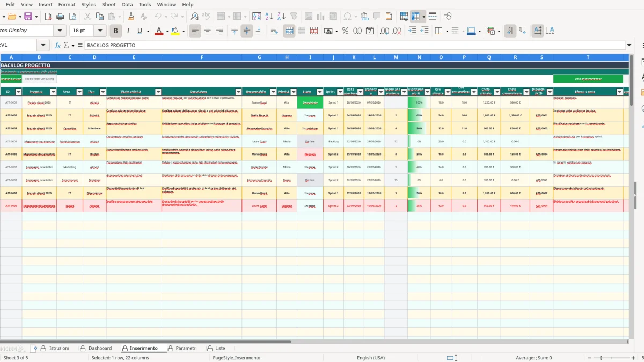Click cell with ID ATT-0005

click(x=11, y=154)
